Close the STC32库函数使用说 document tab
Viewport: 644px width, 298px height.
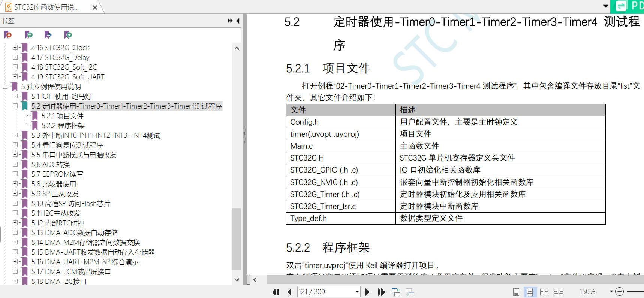tap(95, 7)
